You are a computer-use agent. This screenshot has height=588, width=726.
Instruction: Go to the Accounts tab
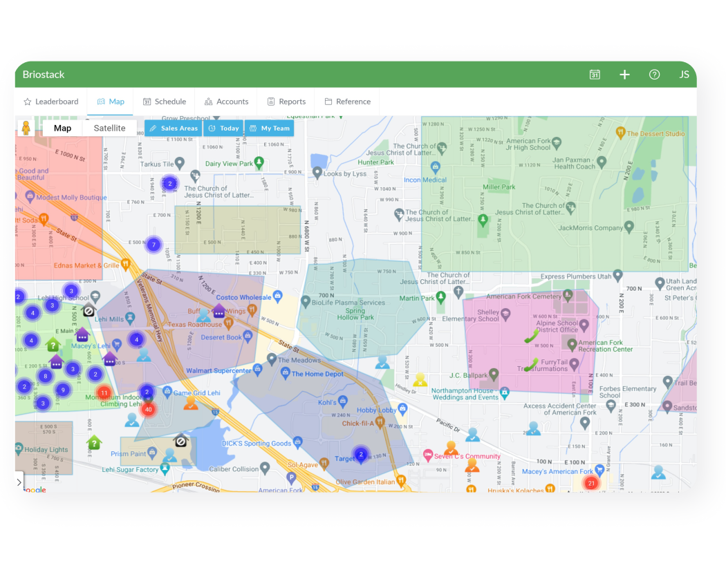click(x=226, y=102)
